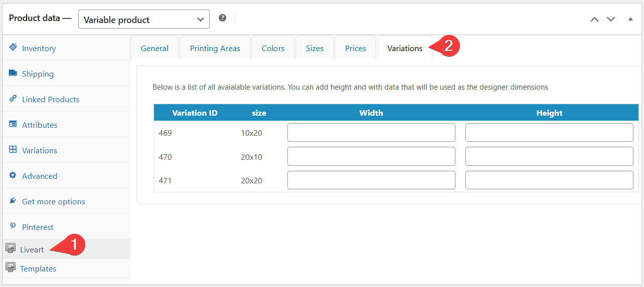Image resolution: width=644 pixels, height=287 pixels.
Task: Click the Pinterest logo icon
Action: (x=13, y=226)
